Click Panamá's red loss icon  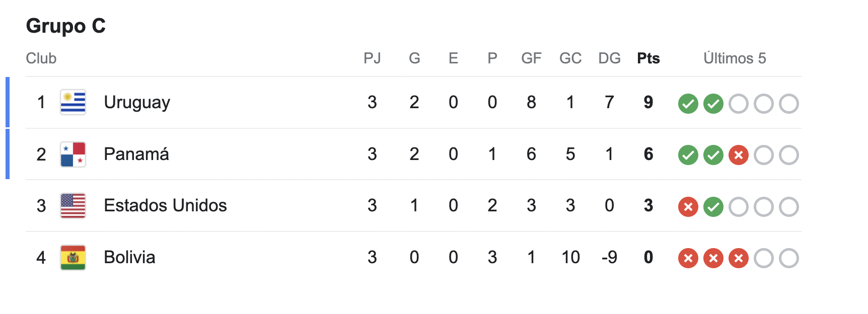click(738, 155)
